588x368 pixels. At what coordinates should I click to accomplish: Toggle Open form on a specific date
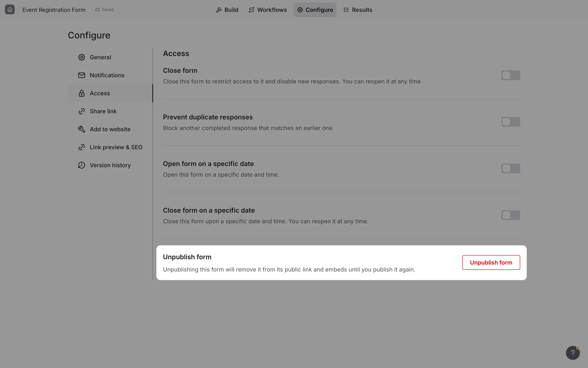[510, 168]
